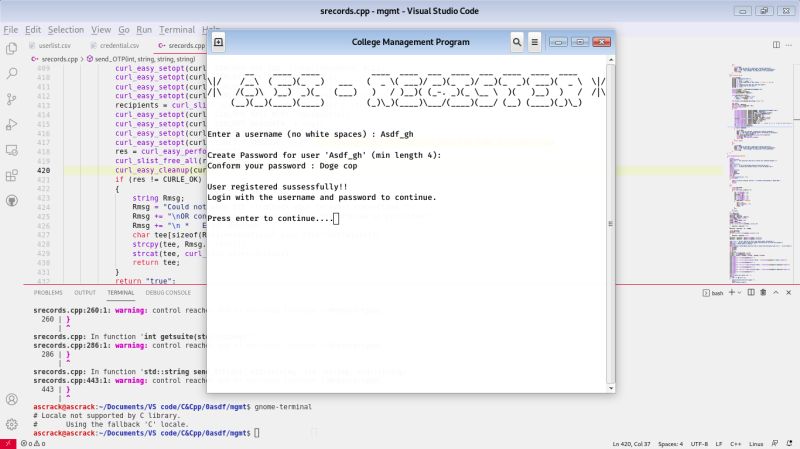The width and height of the screenshot is (800, 449).
Task: Click Ln 420, Col 37 status item
Action: coord(631,444)
